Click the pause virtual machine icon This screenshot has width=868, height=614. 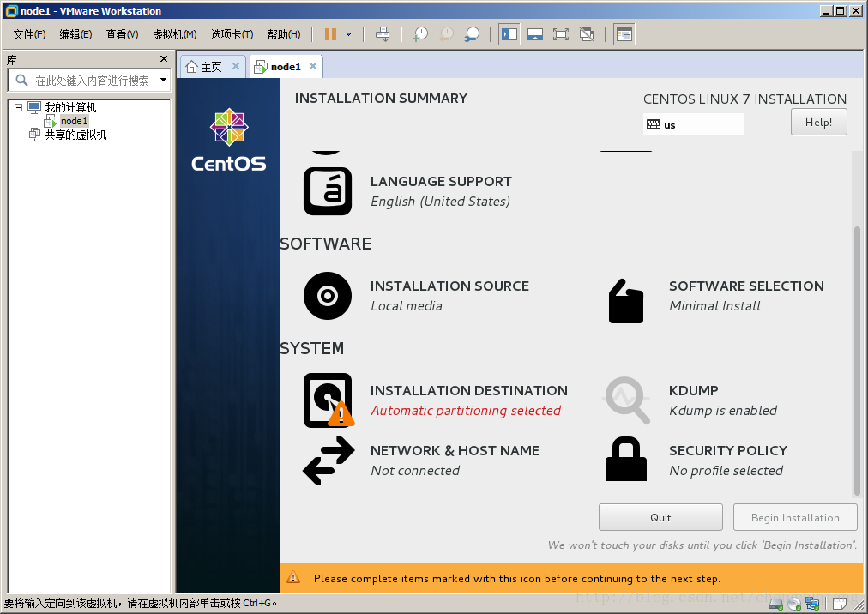[x=330, y=34]
